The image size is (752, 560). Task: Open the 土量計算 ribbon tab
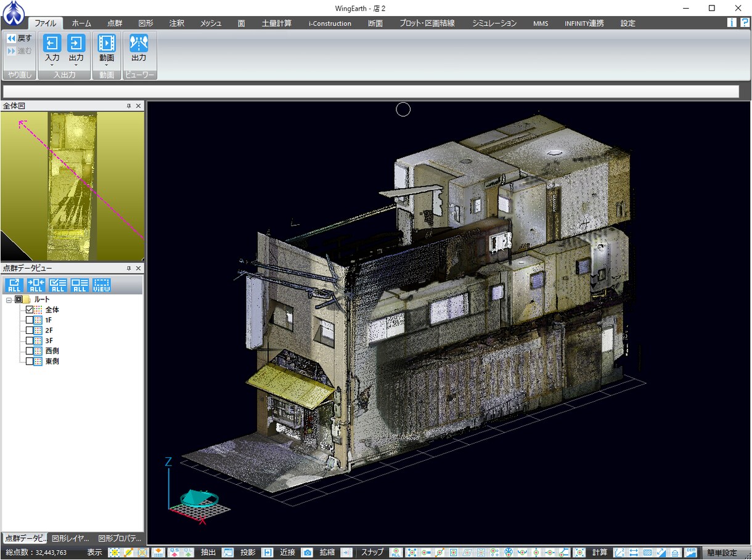click(277, 23)
